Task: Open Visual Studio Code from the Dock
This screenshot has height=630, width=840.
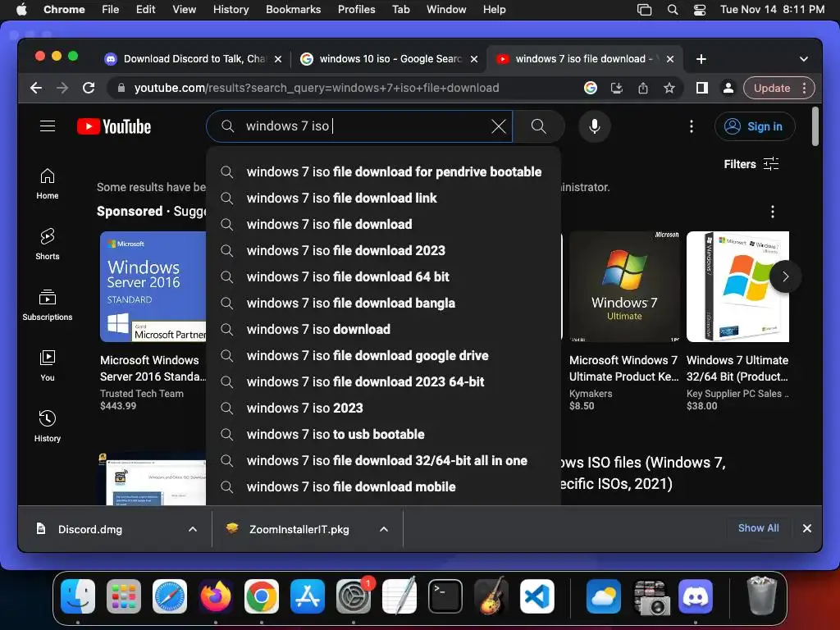Action: (x=538, y=596)
